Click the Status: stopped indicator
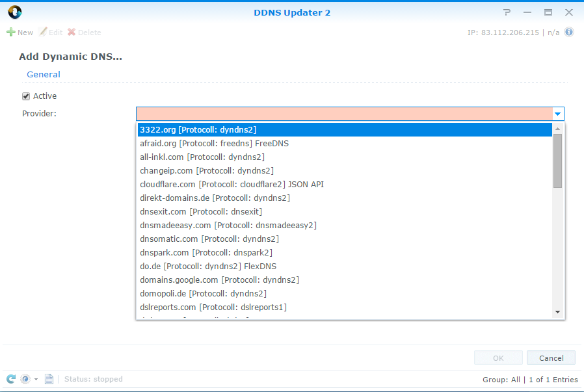The image size is (584, 392). coord(93,379)
